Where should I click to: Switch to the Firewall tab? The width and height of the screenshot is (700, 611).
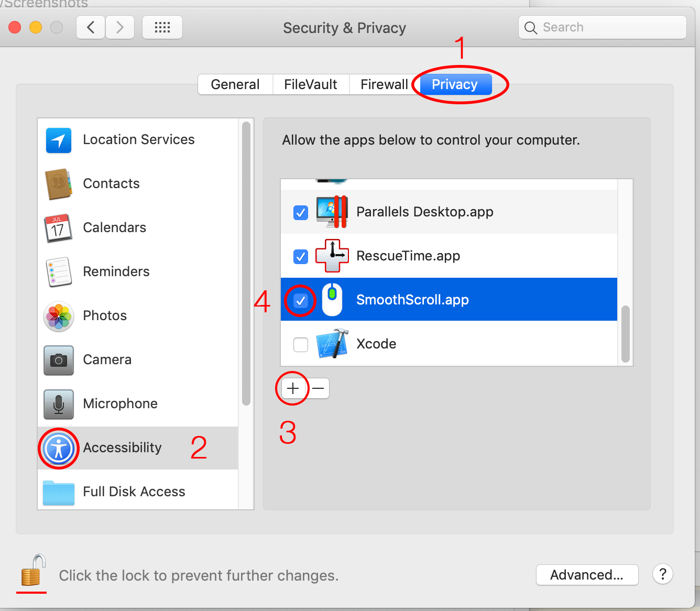pyautogui.click(x=384, y=84)
